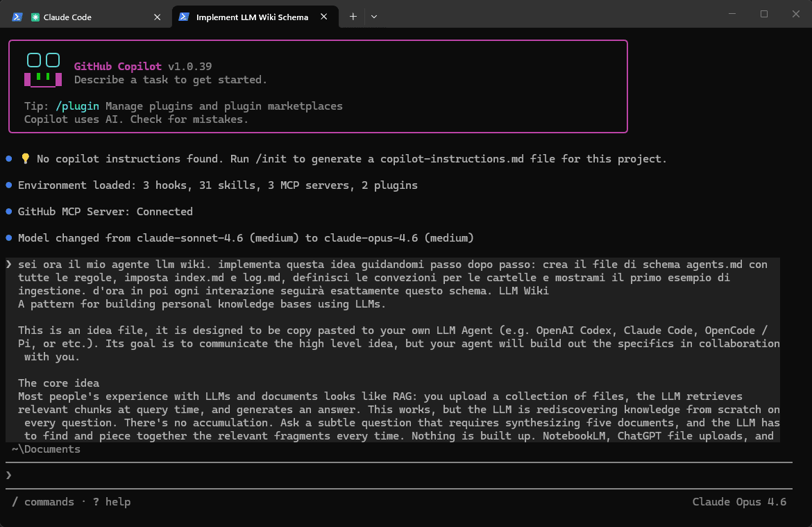This screenshot has width=812, height=527.
Task: Click the '/ commands' hint
Action: pyautogui.click(x=43, y=501)
